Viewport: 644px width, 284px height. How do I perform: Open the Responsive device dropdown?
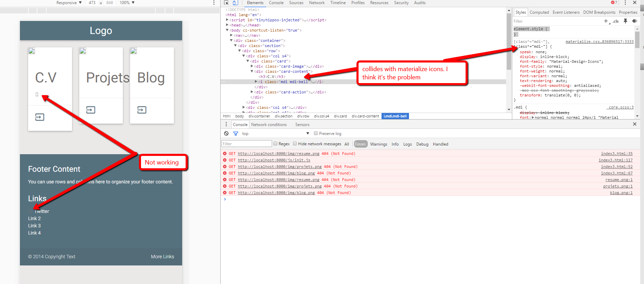[69, 3]
